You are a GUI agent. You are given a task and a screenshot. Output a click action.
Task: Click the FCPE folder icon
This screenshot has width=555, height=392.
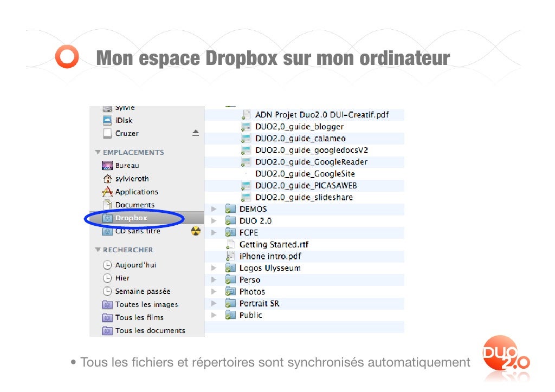pyautogui.click(x=230, y=233)
